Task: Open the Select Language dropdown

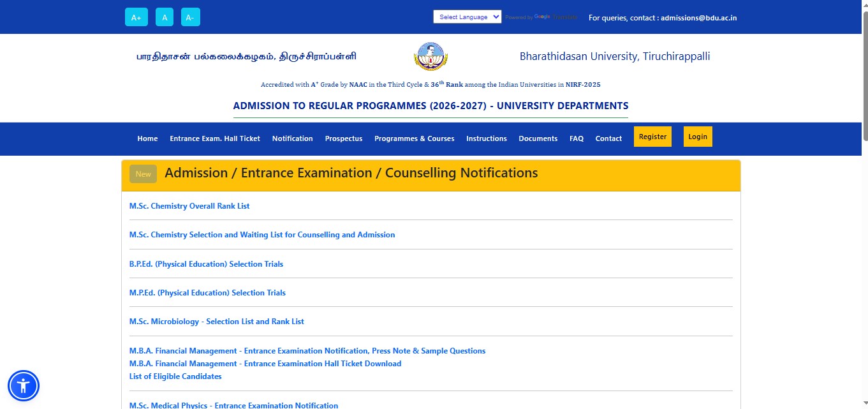Action: pyautogui.click(x=467, y=17)
